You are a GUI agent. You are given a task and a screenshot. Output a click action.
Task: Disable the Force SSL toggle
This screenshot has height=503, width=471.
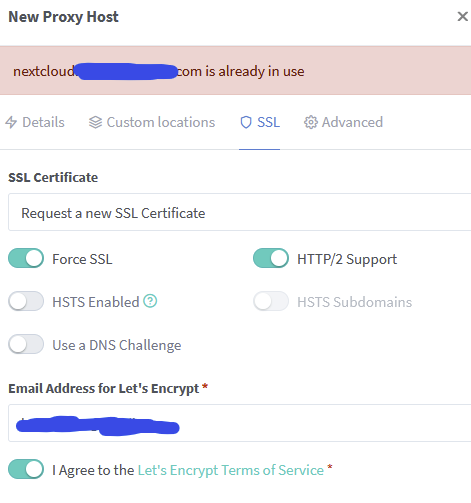pyautogui.click(x=26, y=258)
